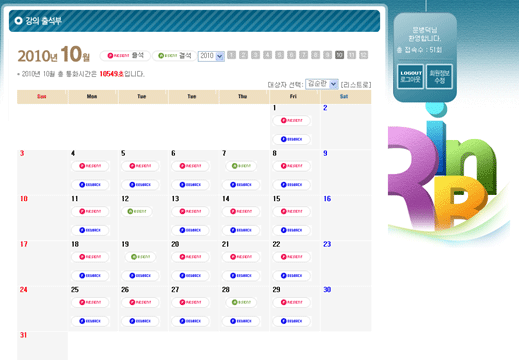Switch to month 9 in month selector
The width and height of the screenshot is (519, 361).
click(x=327, y=55)
